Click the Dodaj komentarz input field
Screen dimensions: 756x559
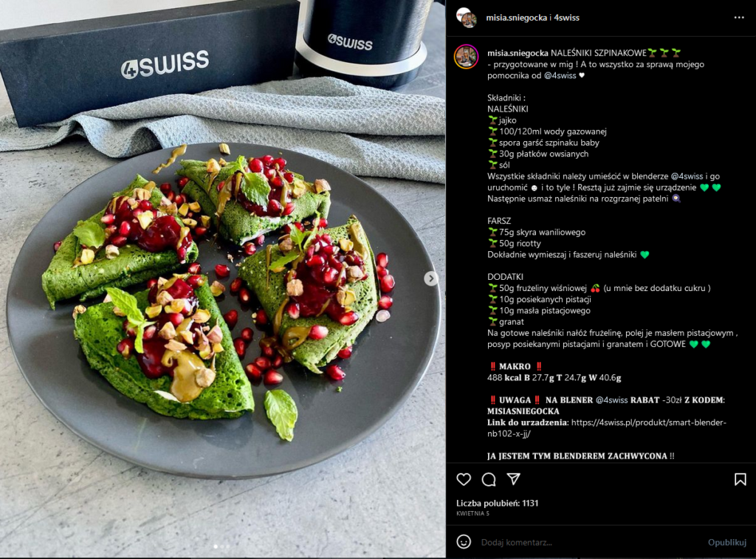tap(590, 542)
